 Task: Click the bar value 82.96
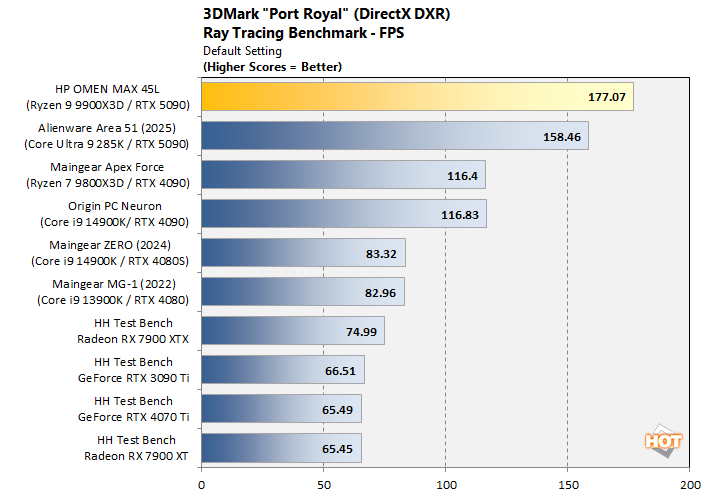pos(380,293)
